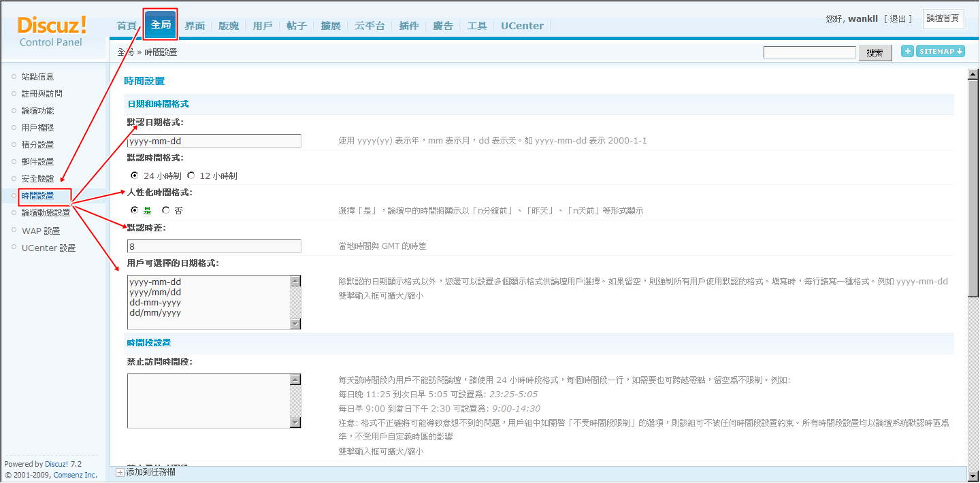This screenshot has width=980, height=483.
Task: Click the 用戶可選擇的日期格式 textarea
Action: pyautogui.click(x=209, y=303)
